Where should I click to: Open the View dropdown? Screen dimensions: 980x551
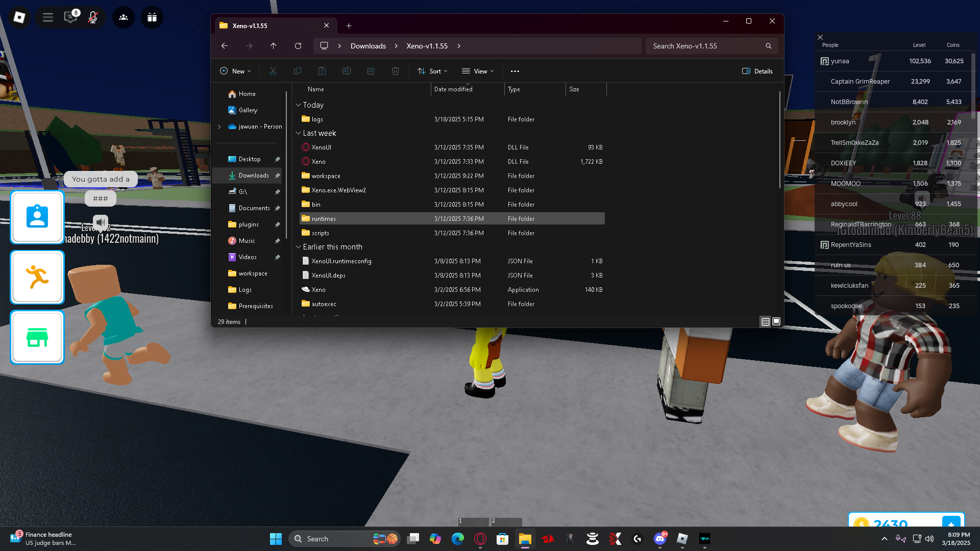click(x=478, y=71)
